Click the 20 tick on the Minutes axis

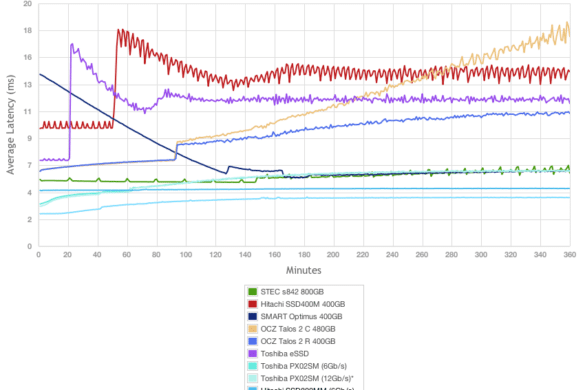67,255
